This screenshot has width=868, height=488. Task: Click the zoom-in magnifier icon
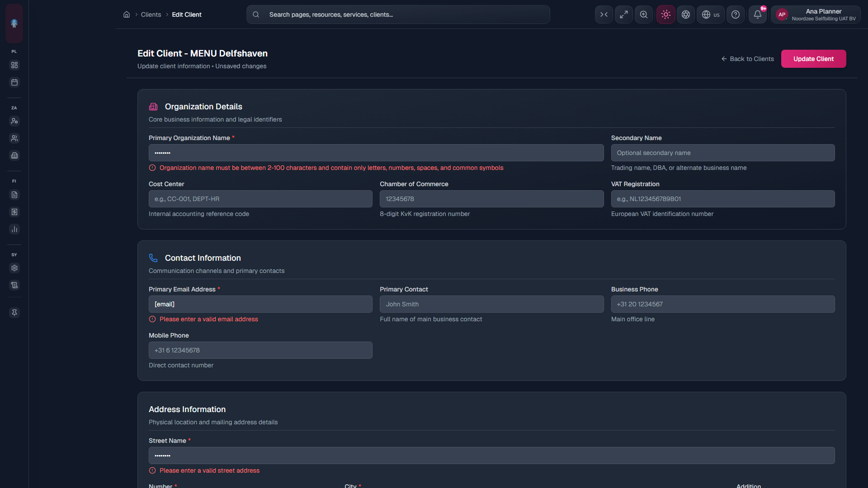pos(644,14)
